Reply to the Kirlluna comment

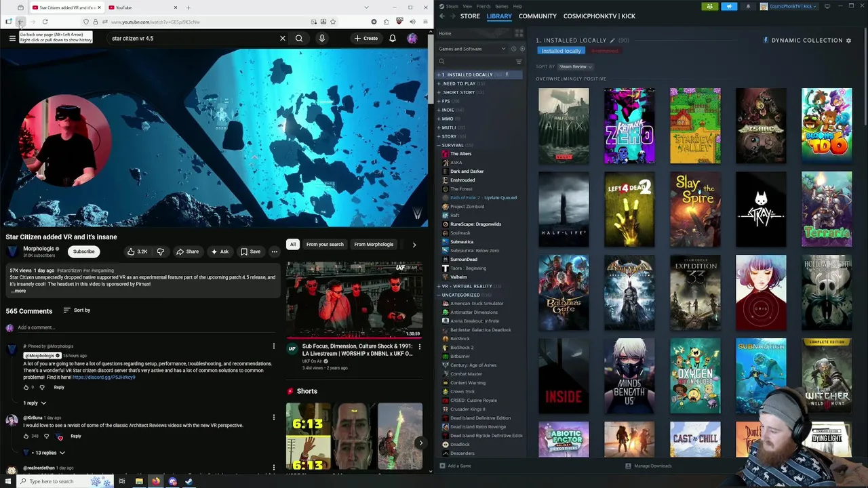76,436
